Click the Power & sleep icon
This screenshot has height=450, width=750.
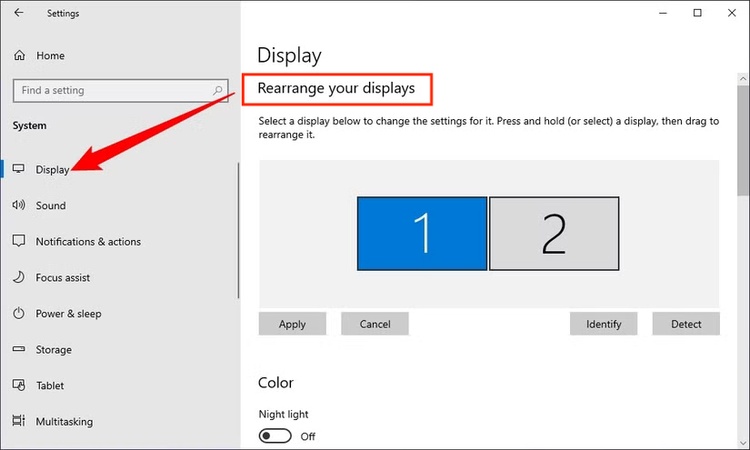pyautogui.click(x=19, y=313)
